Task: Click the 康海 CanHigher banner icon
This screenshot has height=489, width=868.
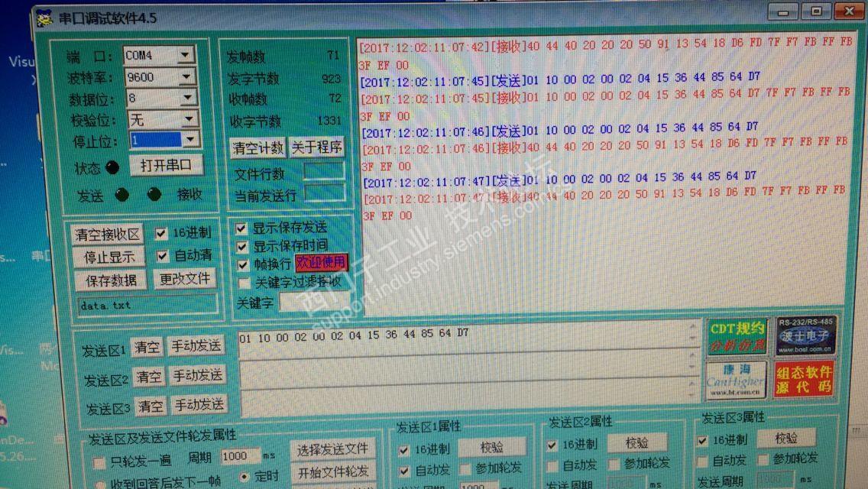Action: pyautogui.click(x=737, y=379)
